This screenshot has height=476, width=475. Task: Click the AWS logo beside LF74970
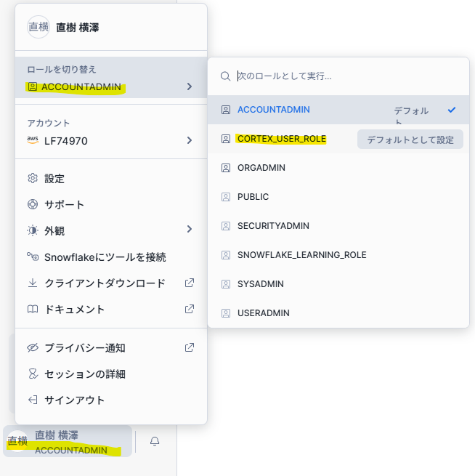(33, 140)
